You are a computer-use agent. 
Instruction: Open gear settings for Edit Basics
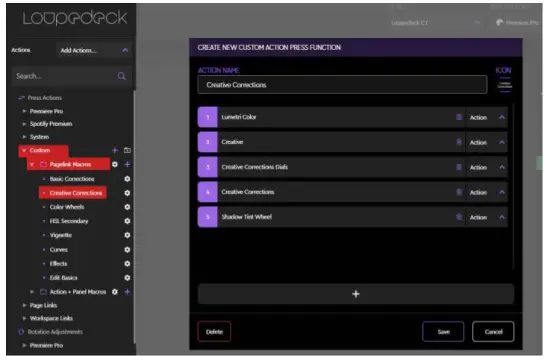[127, 278]
